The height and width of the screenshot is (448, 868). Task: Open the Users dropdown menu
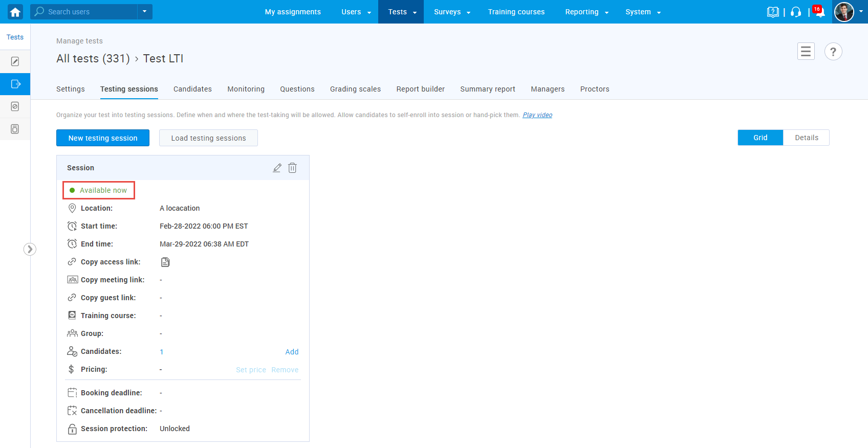pos(356,12)
